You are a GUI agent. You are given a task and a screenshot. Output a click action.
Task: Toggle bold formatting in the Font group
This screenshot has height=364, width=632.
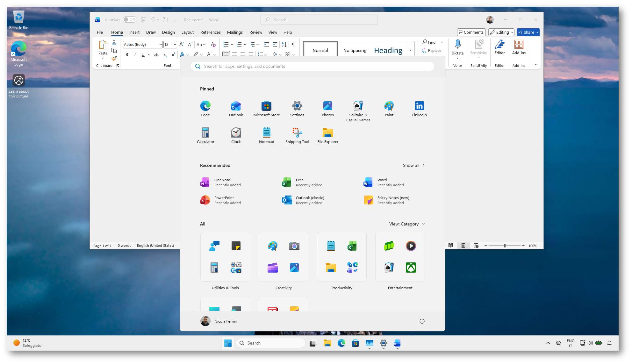[127, 55]
